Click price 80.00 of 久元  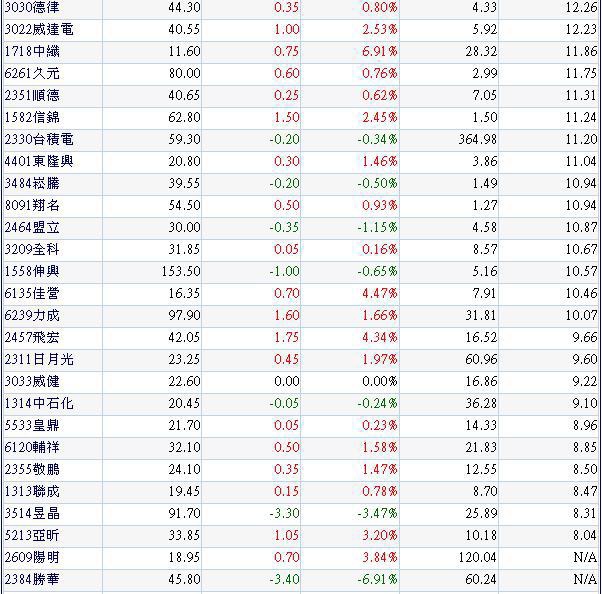pos(184,73)
